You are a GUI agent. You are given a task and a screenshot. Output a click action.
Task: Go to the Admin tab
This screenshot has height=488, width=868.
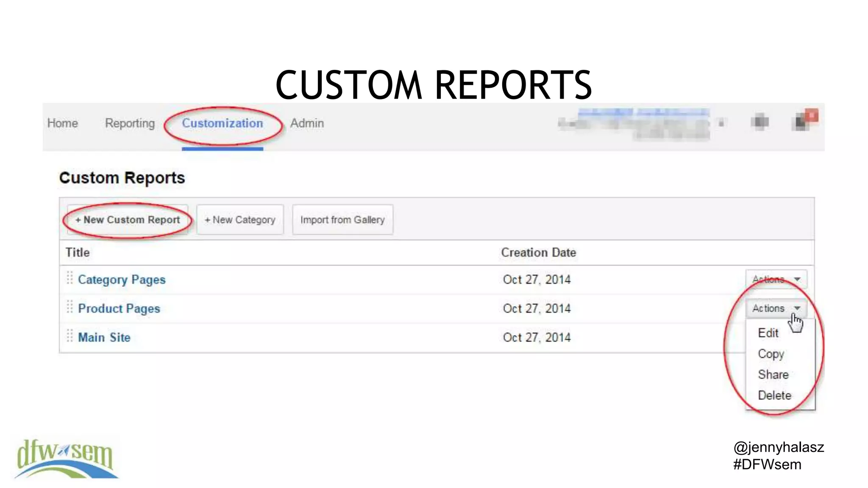pos(307,123)
